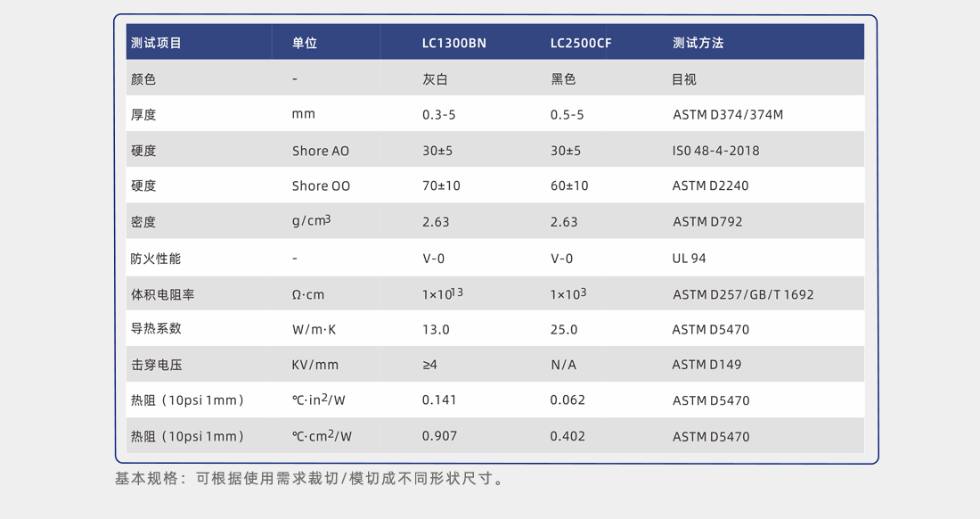Select the LC2500CF column header
Viewport: 980px width, 519px height.
(581, 43)
